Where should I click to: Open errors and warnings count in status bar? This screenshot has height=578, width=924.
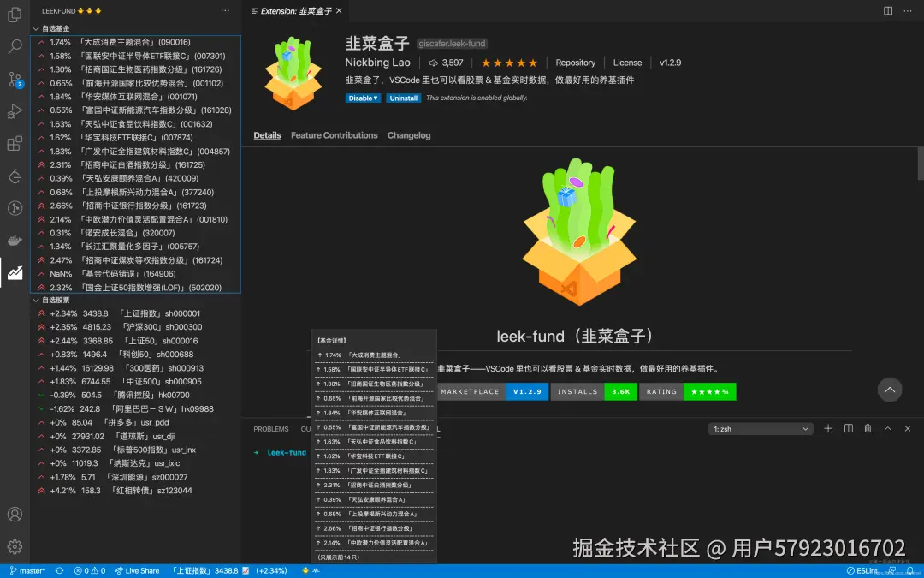(x=90, y=571)
